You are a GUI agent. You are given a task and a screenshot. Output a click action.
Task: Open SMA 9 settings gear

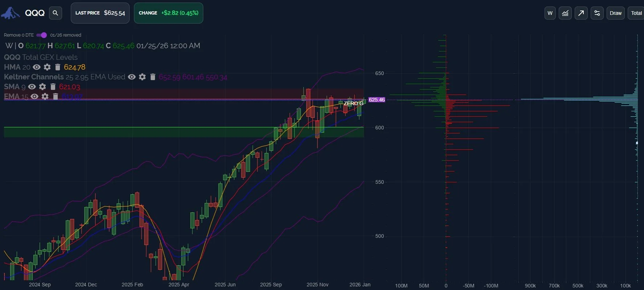click(x=42, y=87)
